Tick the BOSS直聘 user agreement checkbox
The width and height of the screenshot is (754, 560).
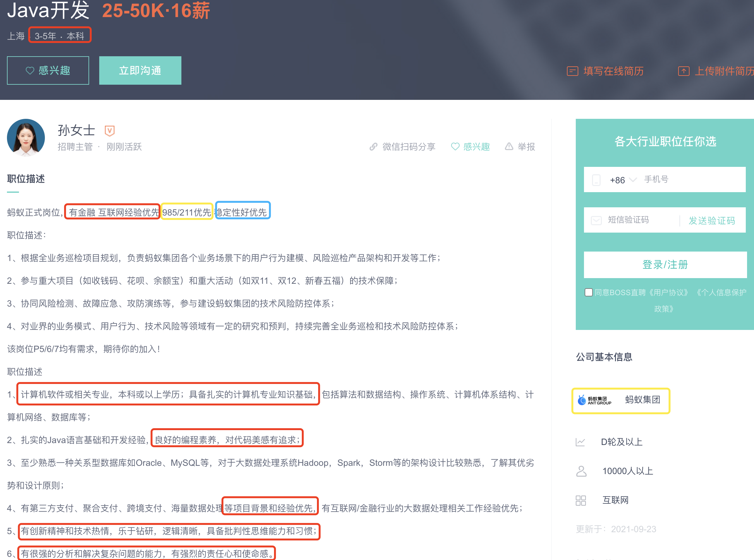[x=589, y=292]
